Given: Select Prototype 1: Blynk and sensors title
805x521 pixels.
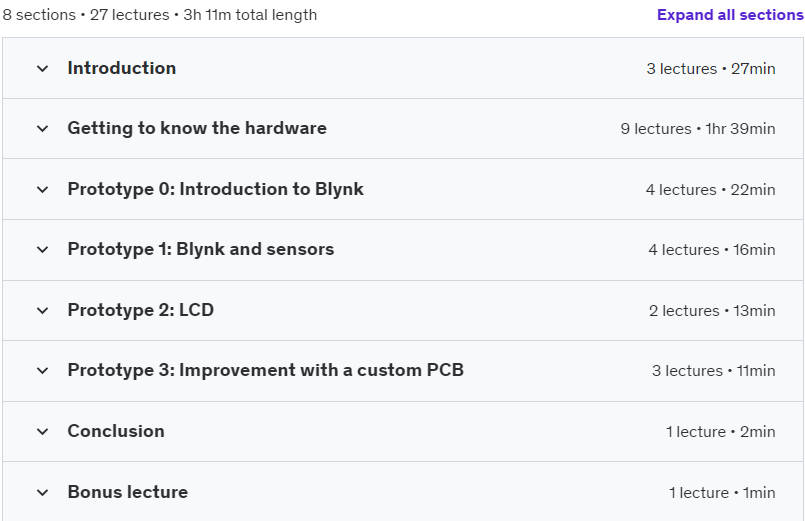Looking at the screenshot, I should 201,249.
